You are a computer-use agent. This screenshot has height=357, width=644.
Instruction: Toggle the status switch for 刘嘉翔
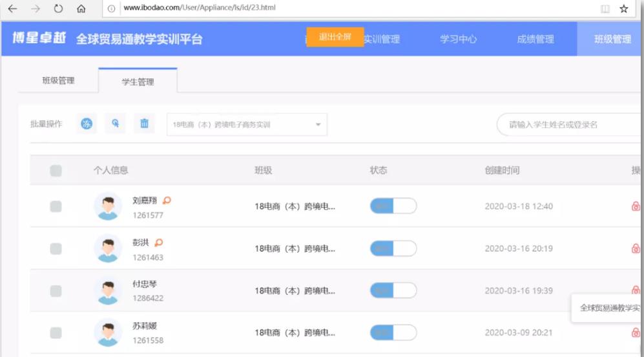tap(393, 206)
